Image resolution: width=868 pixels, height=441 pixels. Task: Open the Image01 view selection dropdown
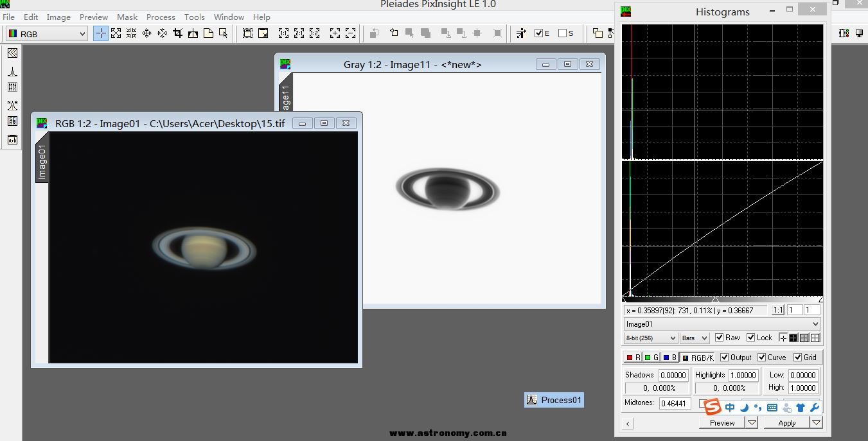[x=722, y=324]
